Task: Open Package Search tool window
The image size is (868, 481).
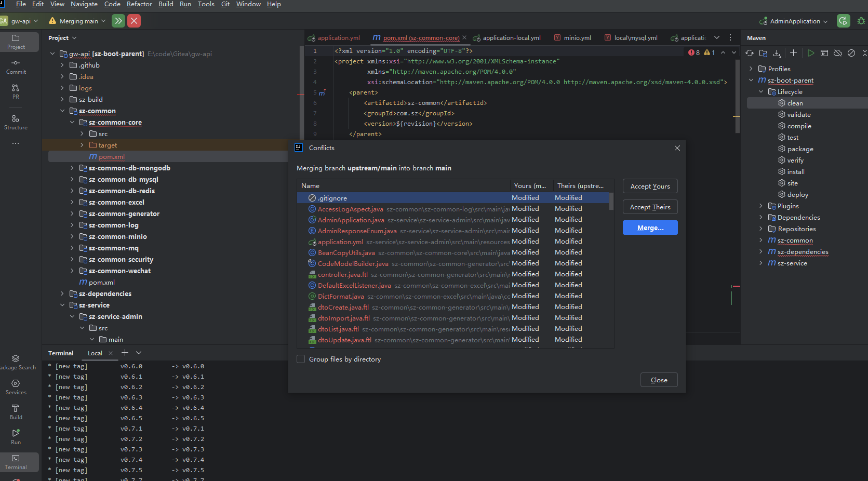Action: pos(17,363)
